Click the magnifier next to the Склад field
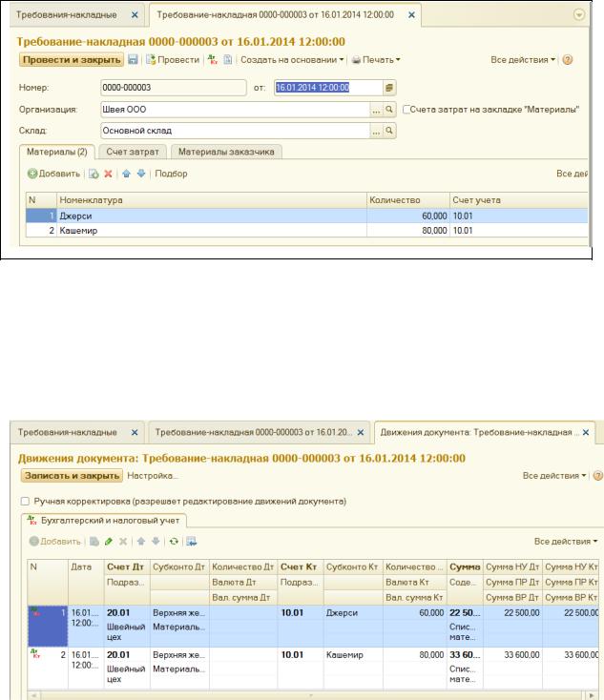 pyautogui.click(x=389, y=131)
